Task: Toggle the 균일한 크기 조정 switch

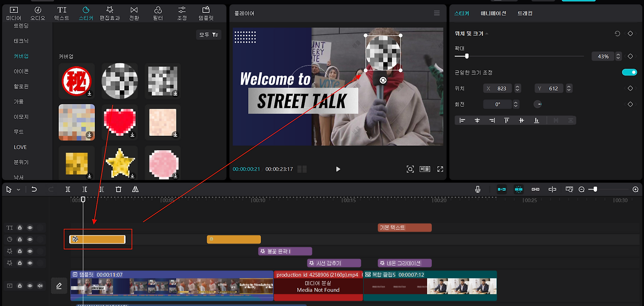Action: coord(629,72)
